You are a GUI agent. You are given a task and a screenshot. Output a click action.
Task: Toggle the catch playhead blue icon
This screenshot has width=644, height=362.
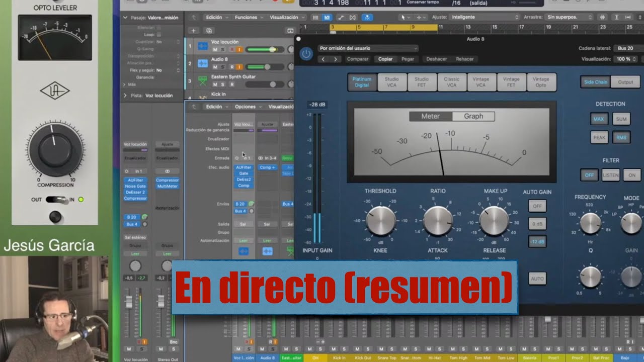(368, 17)
